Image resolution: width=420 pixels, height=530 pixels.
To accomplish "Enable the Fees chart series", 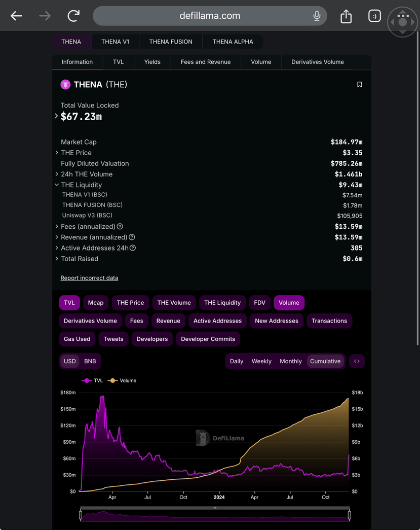I will [x=137, y=321].
